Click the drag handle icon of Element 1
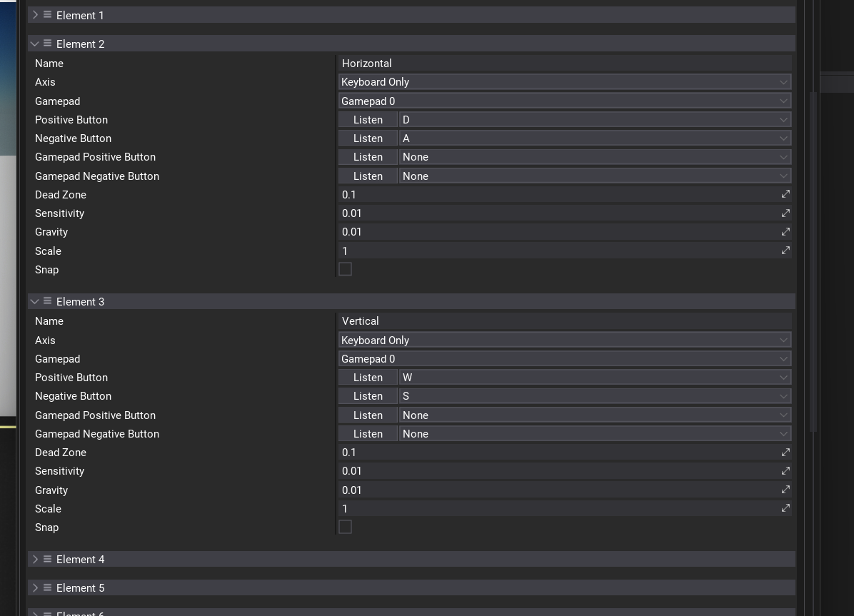 tap(47, 15)
